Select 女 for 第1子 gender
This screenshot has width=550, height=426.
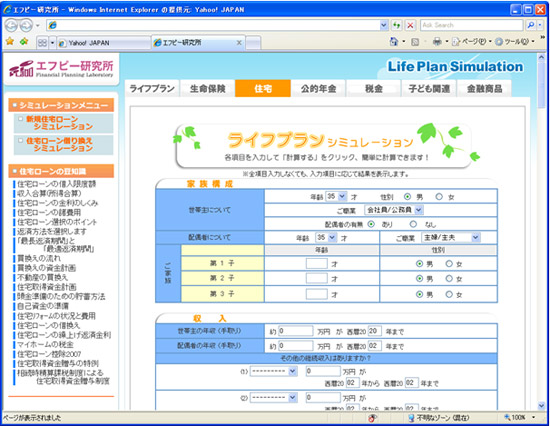tap(449, 264)
